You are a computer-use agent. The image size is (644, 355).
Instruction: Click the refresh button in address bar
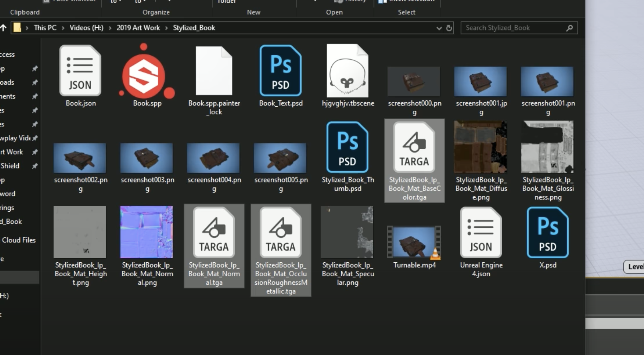click(449, 28)
